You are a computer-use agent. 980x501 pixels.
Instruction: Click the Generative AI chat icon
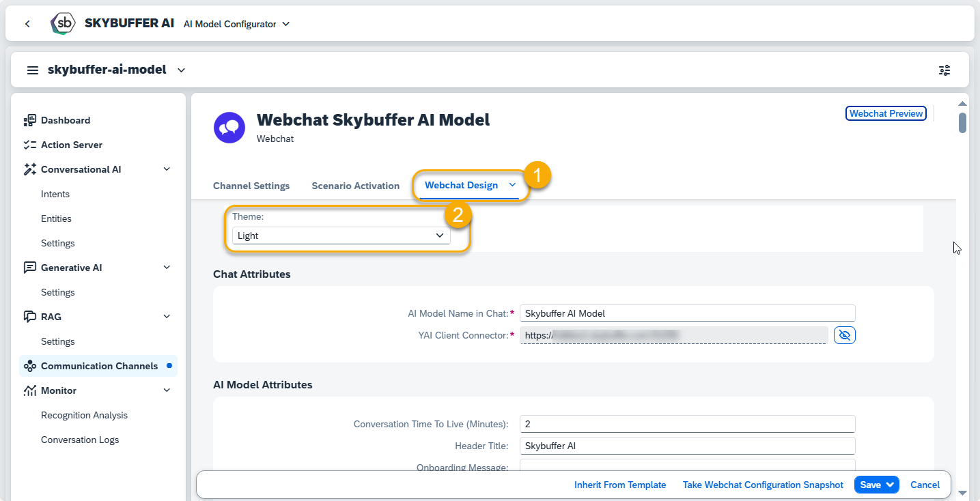tap(29, 268)
